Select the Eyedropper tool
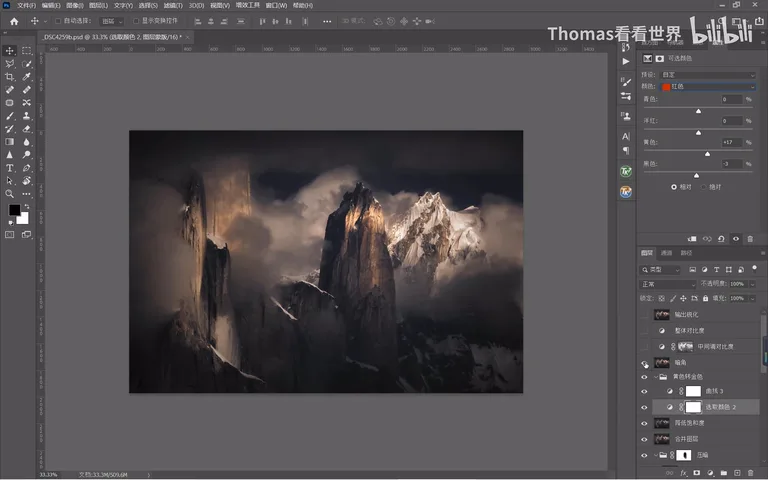 pyautogui.click(x=26, y=76)
